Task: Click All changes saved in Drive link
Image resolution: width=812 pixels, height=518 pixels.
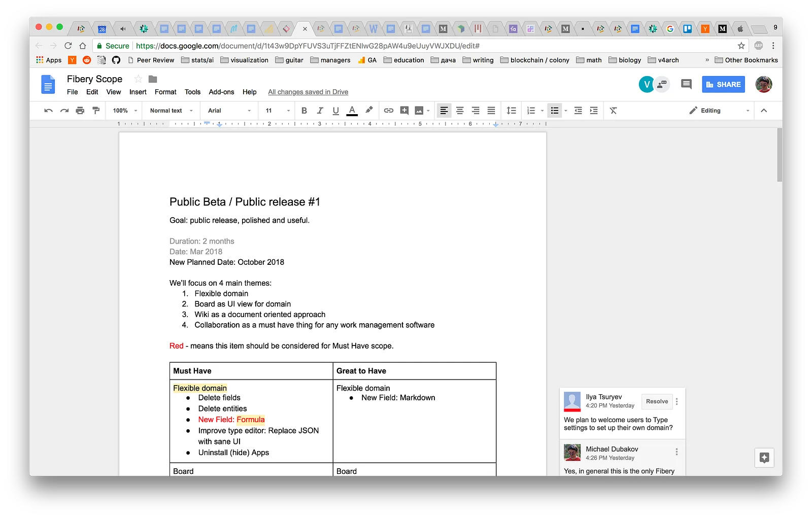Action: (308, 92)
